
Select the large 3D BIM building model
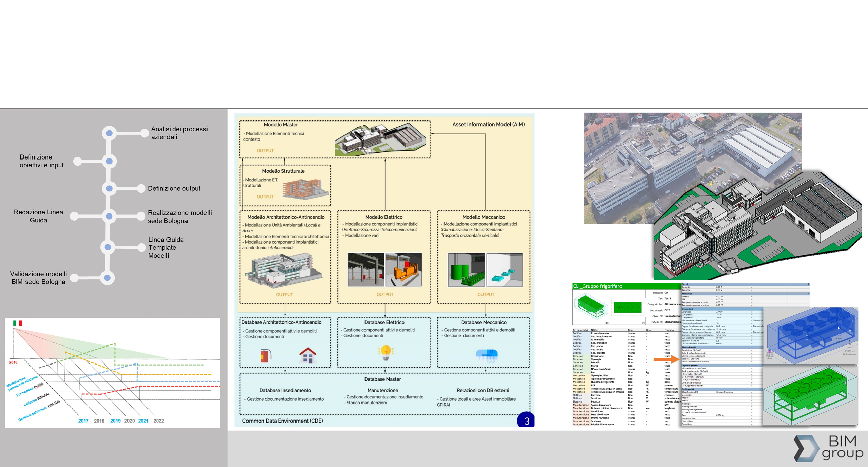(758, 226)
